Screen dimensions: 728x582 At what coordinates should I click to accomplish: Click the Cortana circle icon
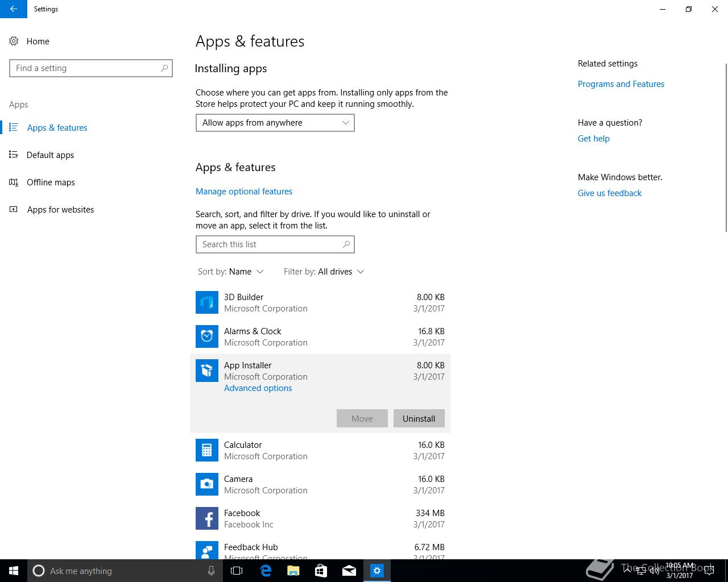(39, 571)
